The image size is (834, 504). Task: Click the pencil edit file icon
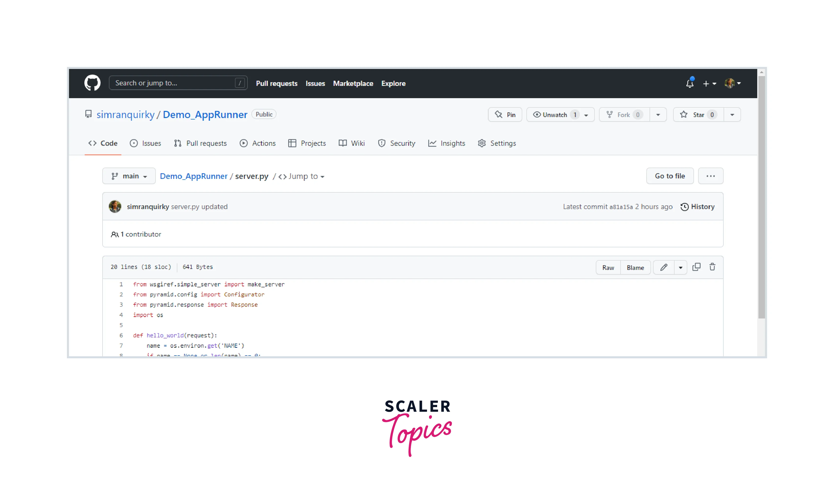(x=664, y=267)
